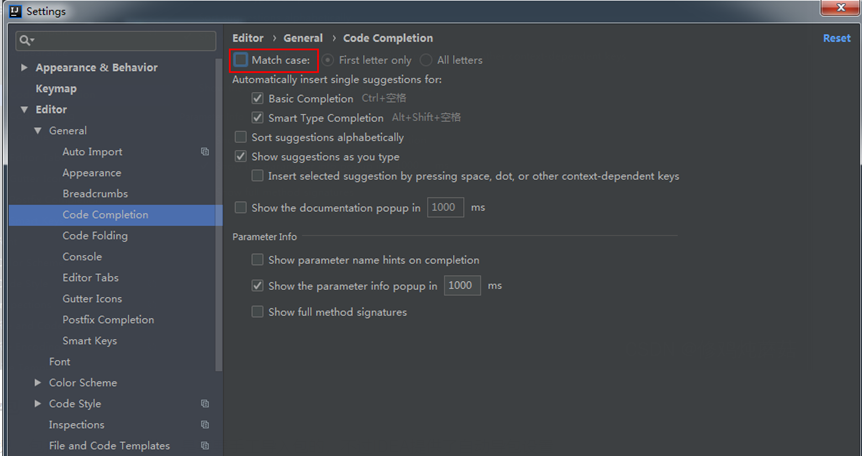The width and height of the screenshot is (862, 456).
Task: Click the project-level icon beside Inspections
Action: (205, 425)
